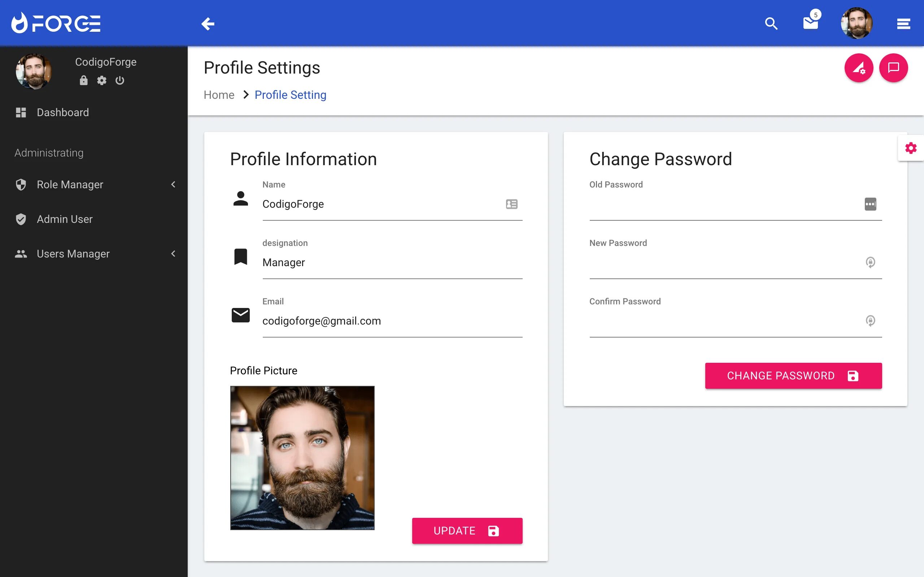Navigate to Dashboard menu item
Image resolution: width=924 pixels, height=577 pixels.
tap(62, 113)
